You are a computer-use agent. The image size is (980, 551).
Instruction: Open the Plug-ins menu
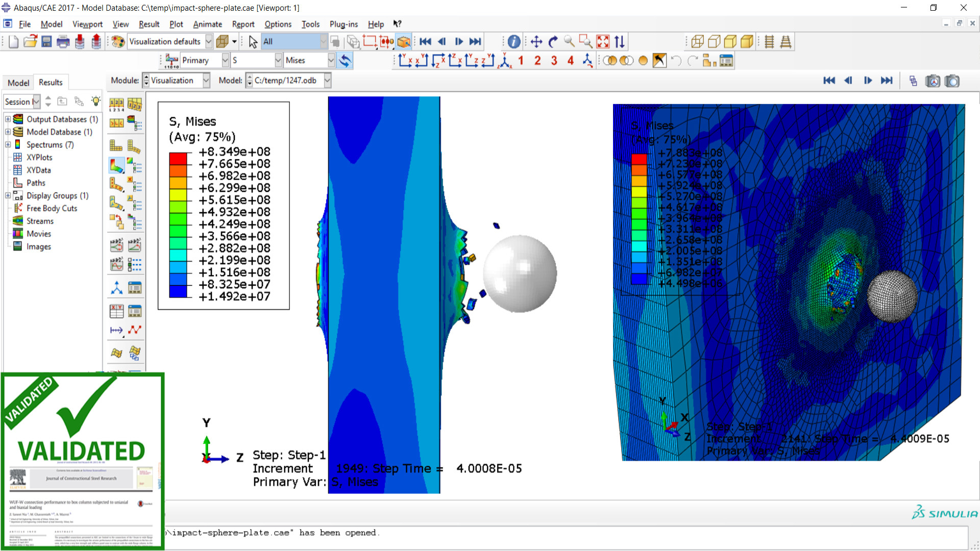point(344,24)
